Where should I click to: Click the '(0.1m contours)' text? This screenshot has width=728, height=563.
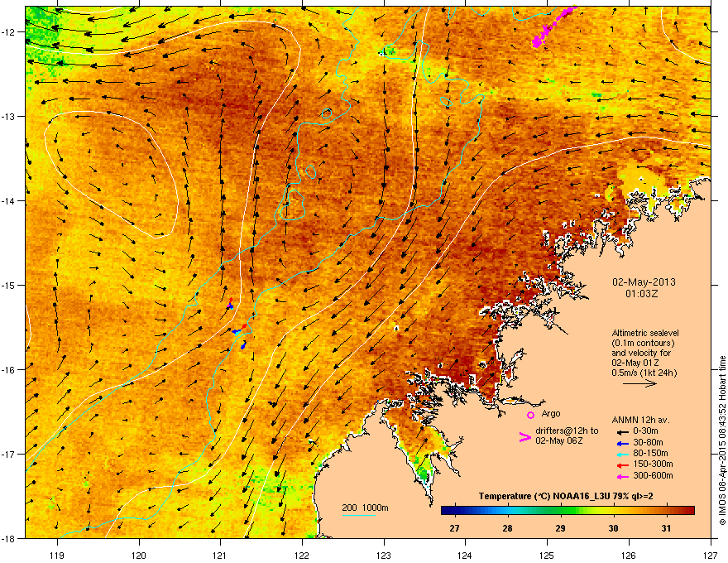[643, 344]
